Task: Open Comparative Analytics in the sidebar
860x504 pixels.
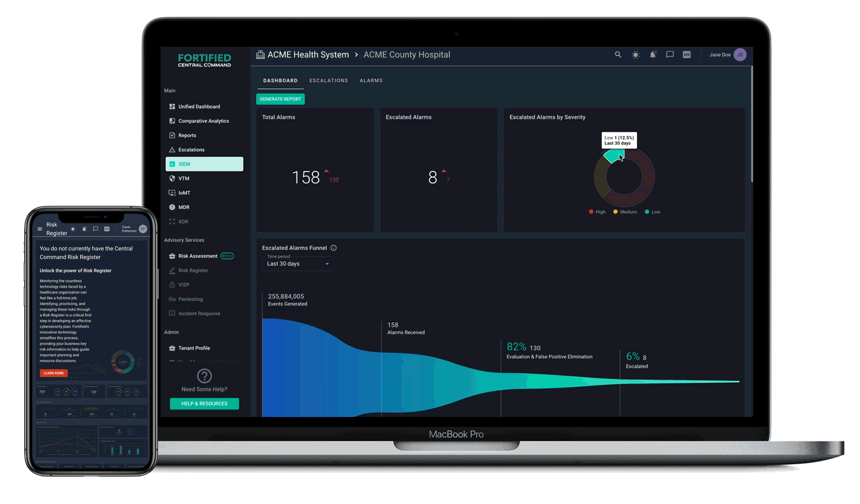Action: click(204, 121)
